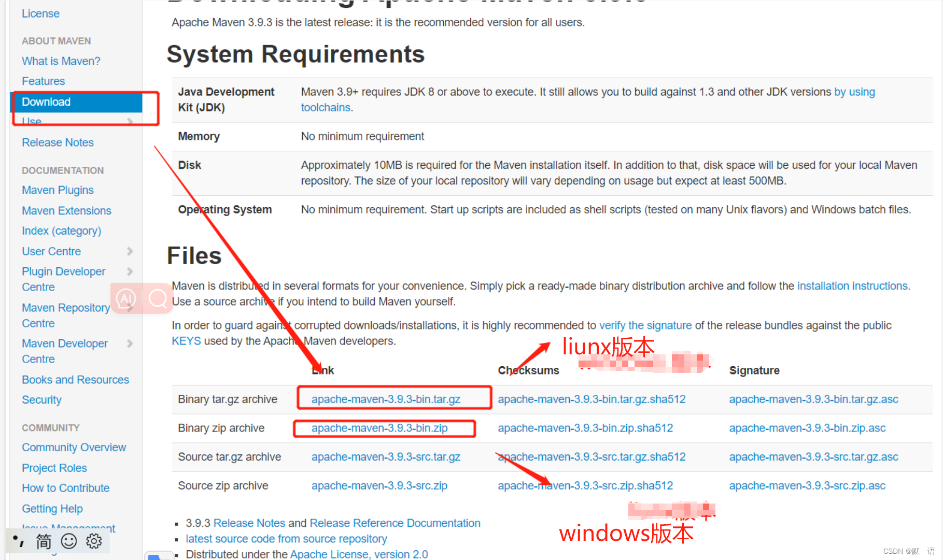Screen dimensions: 943x560
Task: Open apache-maven-3.9.3-bin.zip.asc signature
Action: (x=807, y=428)
